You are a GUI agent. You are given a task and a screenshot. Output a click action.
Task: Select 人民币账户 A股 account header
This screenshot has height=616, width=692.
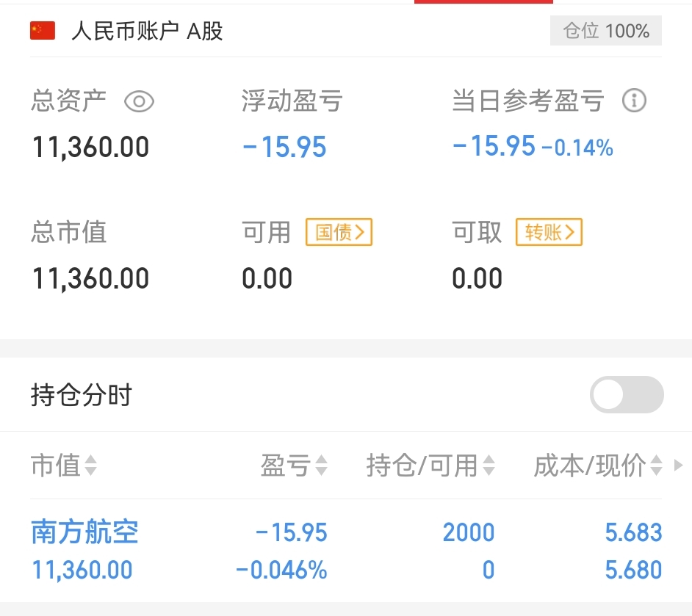point(147,31)
